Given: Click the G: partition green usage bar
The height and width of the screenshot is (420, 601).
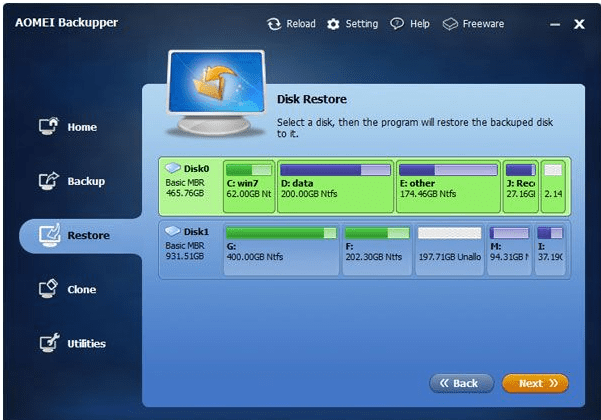Looking at the screenshot, I should coord(281,233).
